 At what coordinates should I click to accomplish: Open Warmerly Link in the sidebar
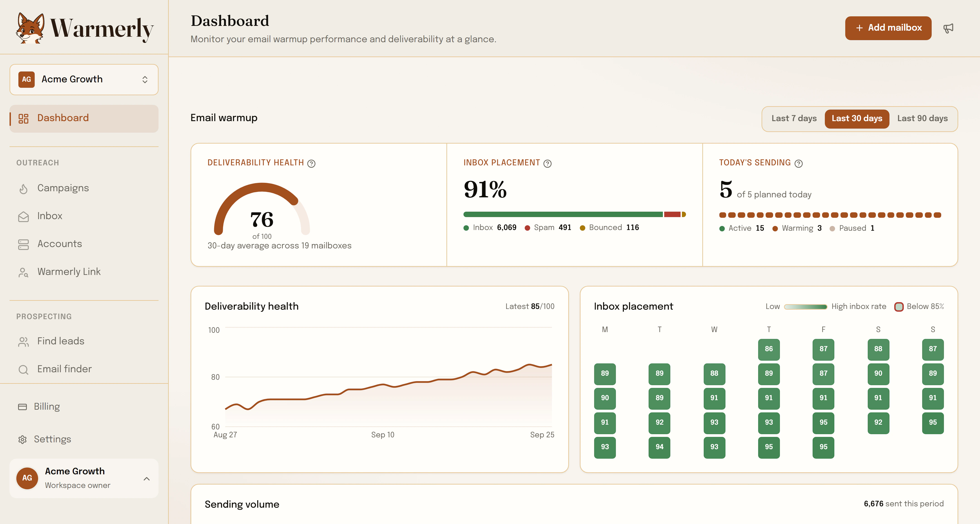(x=84, y=272)
